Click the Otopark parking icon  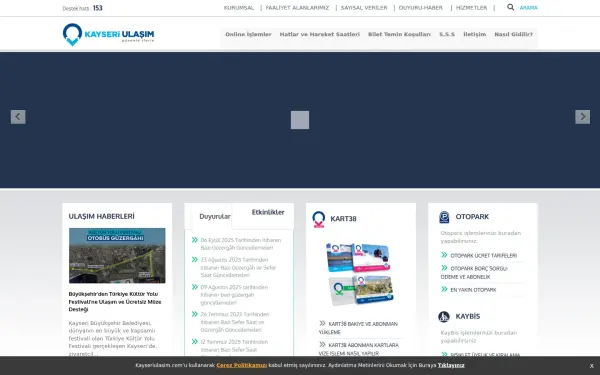[x=444, y=217]
